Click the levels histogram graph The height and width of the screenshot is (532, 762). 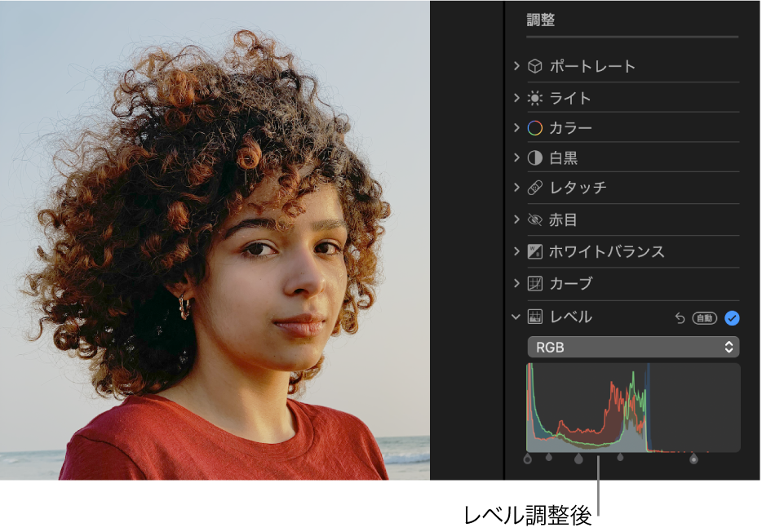coord(633,408)
